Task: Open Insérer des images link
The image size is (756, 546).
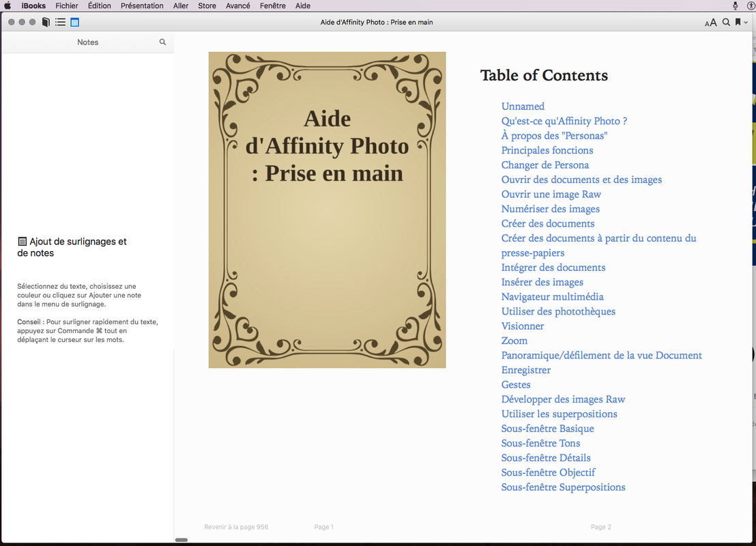Action: (542, 282)
